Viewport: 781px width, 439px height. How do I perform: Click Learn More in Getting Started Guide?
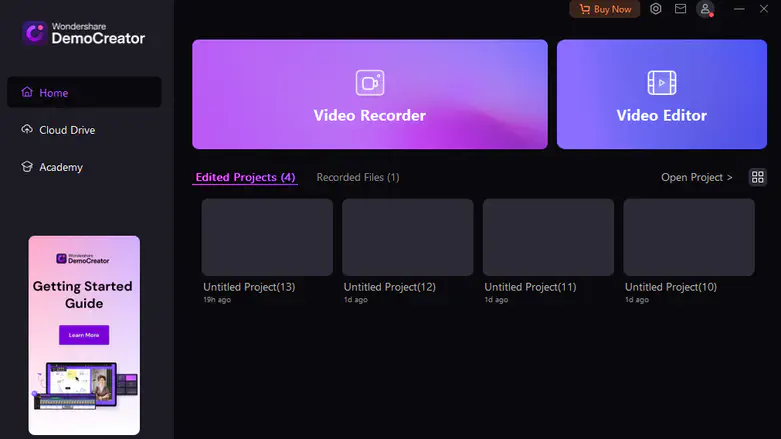pyautogui.click(x=84, y=335)
